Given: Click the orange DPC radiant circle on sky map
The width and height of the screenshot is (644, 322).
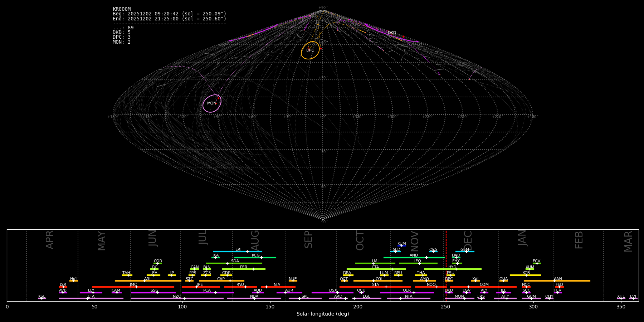Looking at the screenshot, I should coord(310,50).
